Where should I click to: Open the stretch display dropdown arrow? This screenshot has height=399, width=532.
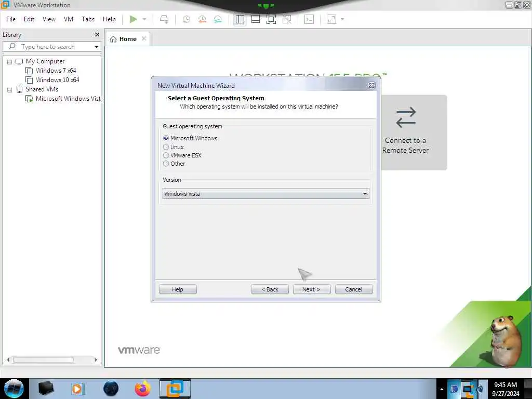coord(342,19)
